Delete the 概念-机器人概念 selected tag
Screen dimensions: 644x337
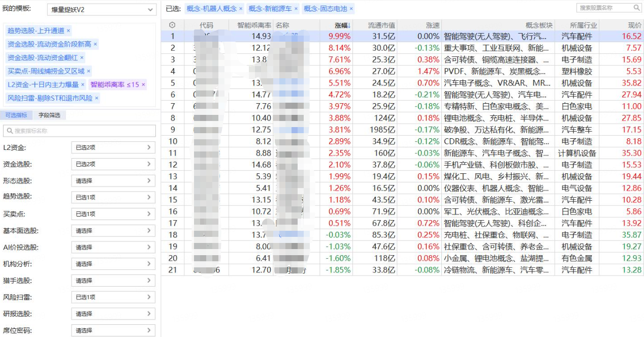(241, 9)
